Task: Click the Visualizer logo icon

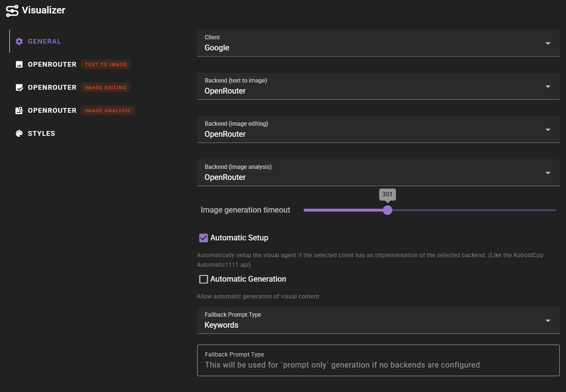Action: click(x=12, y=10)
